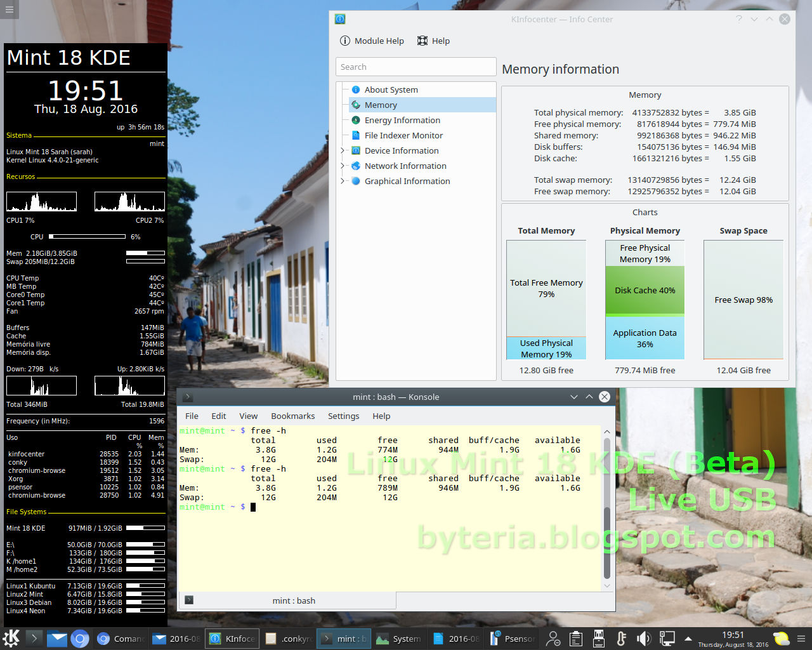Viewport: 812px width, 650px height.
Task: Click the Konsole scrollbar down arrow
Action: click(x=607, y=586)
